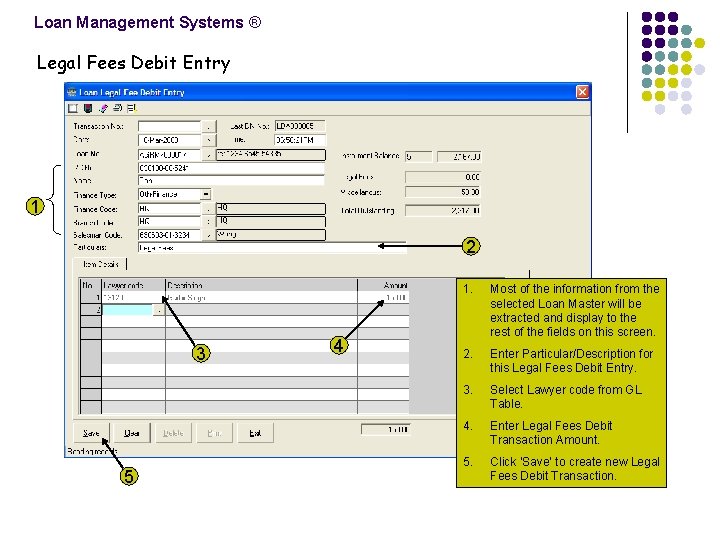Click the Finance Code description box

pyautogui.click(x=271, y=209)
